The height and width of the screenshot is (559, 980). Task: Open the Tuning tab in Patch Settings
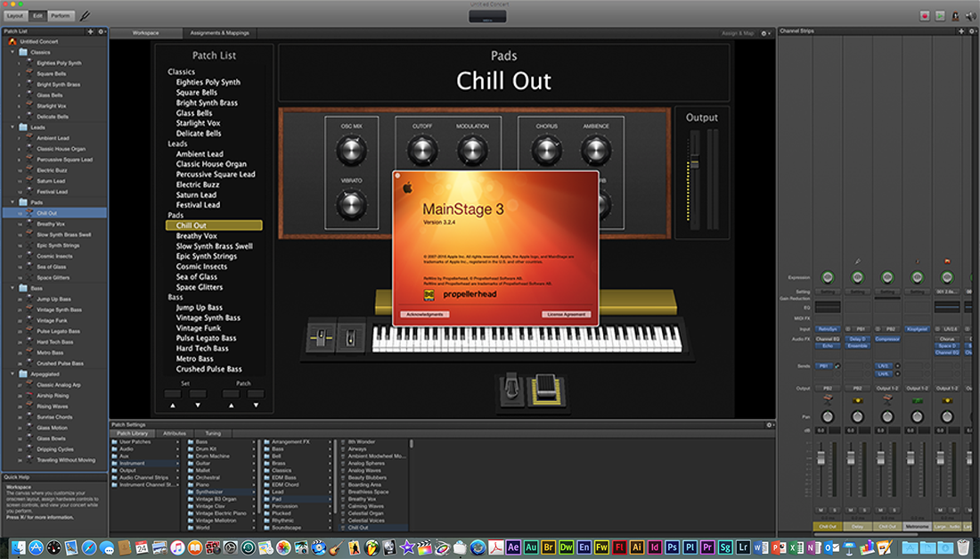click(x=213, y=433)
